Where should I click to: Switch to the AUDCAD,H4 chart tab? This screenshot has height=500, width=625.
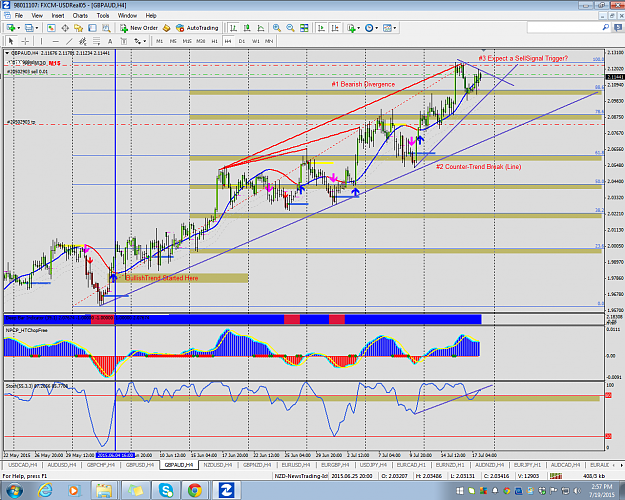pos(565,465)
